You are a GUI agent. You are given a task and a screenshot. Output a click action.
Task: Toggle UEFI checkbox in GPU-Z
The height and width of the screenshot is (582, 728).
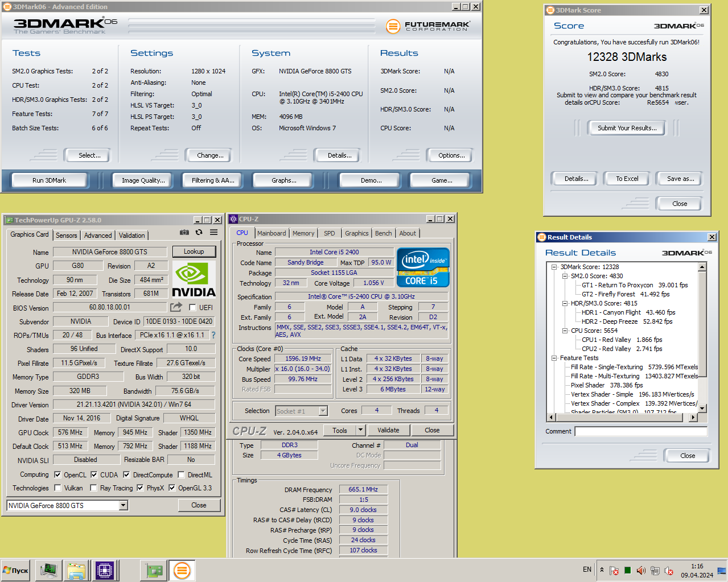pos(192,308)
